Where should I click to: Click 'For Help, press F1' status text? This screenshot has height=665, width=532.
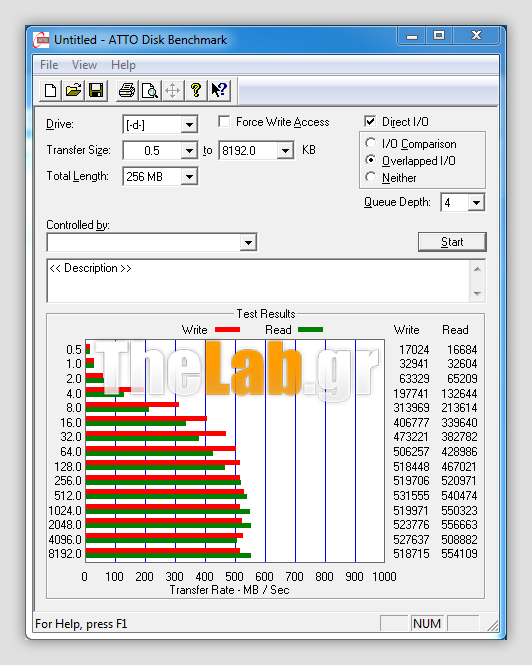pos(81,624)
